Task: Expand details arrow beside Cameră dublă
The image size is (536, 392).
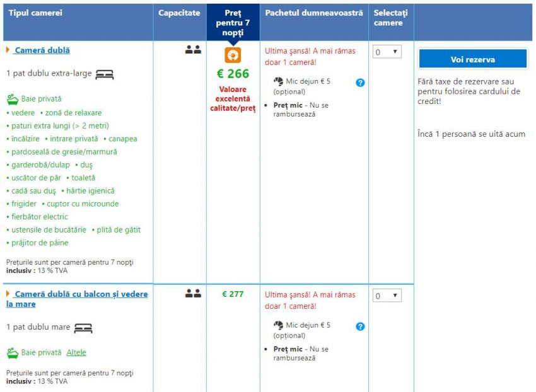Action: click(x=8, y=50)
